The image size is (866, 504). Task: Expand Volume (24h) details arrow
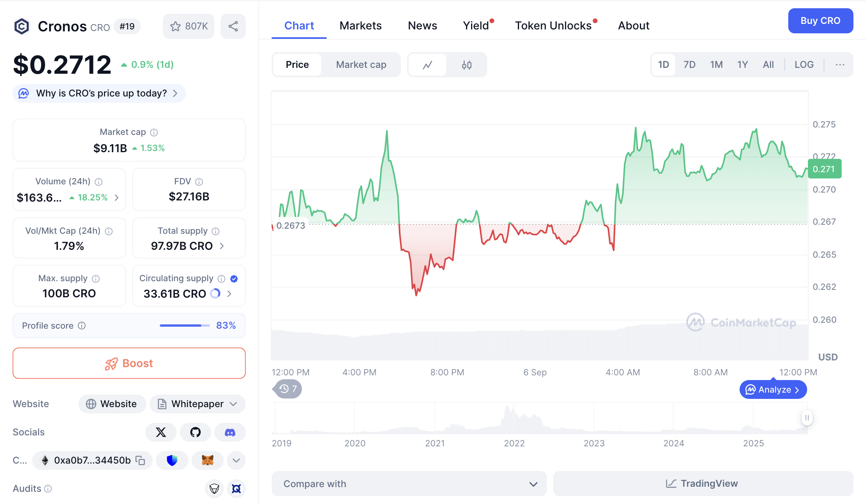[x=117, y=198]
